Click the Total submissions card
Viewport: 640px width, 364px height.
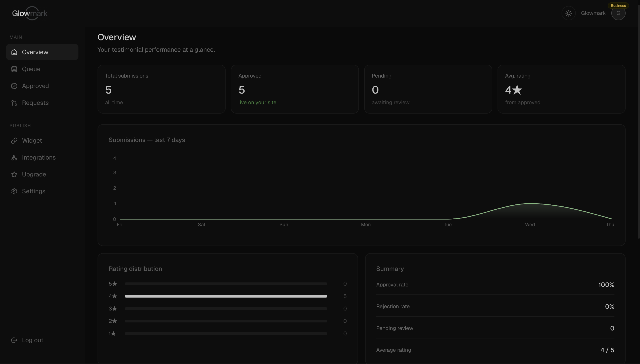click(162, 89)
